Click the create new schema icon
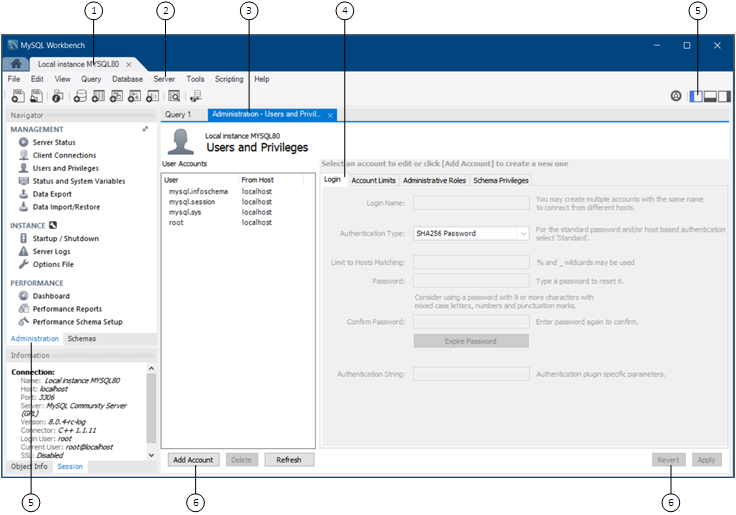The height and width of the screenshot is (515, 736). pyautogui.click(x=80, y=96)
